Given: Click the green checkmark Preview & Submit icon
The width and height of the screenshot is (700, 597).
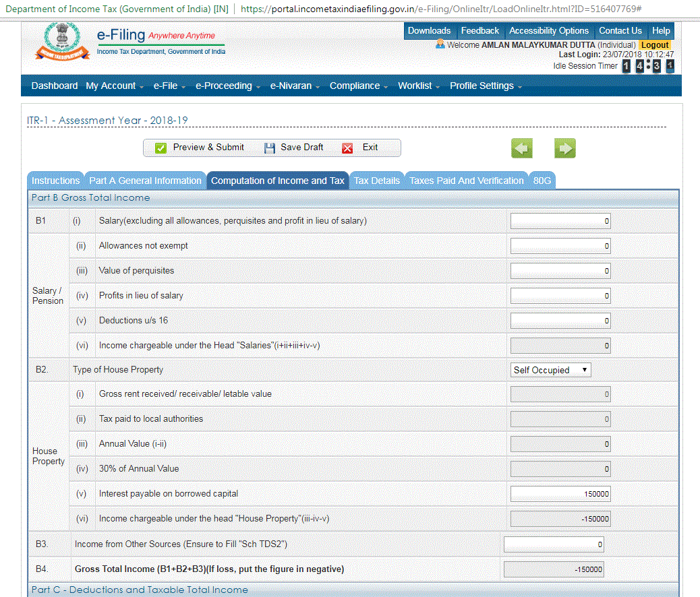Looking at the screenshot, I should tap(161, 148).
